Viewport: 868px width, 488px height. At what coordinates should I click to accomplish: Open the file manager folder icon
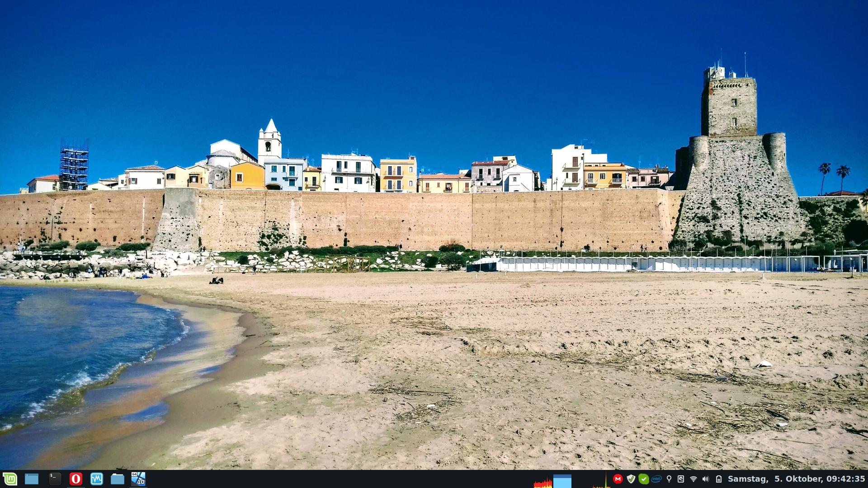pos(118,479)
